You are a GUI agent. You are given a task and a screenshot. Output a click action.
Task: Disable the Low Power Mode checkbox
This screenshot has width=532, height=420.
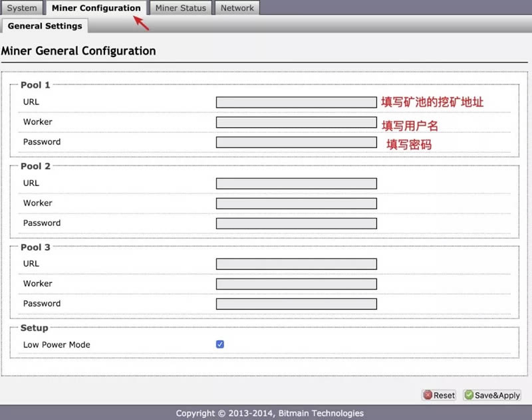click(220, 344)
